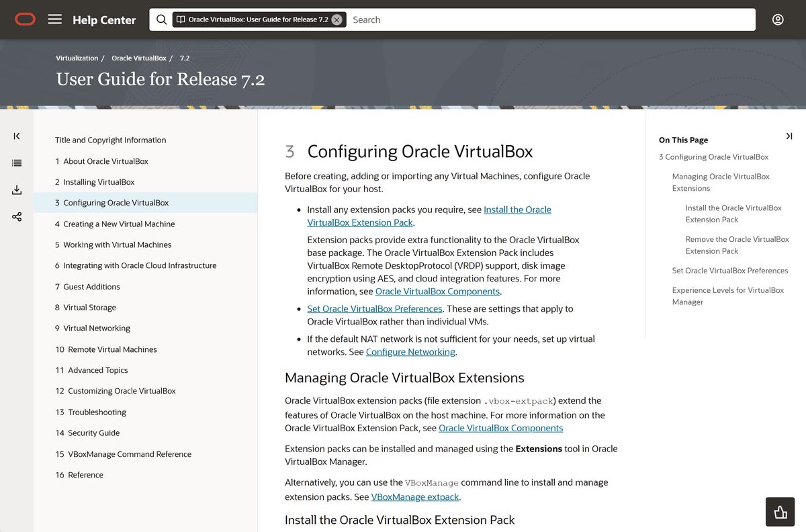
Task: Open chapter 7 Guest Additions
Action: (x=87, y=286)
